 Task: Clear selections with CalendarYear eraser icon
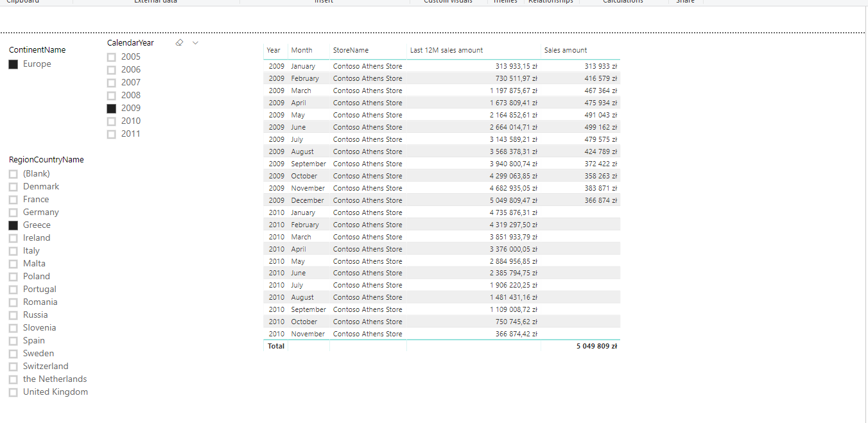[179, 42]
